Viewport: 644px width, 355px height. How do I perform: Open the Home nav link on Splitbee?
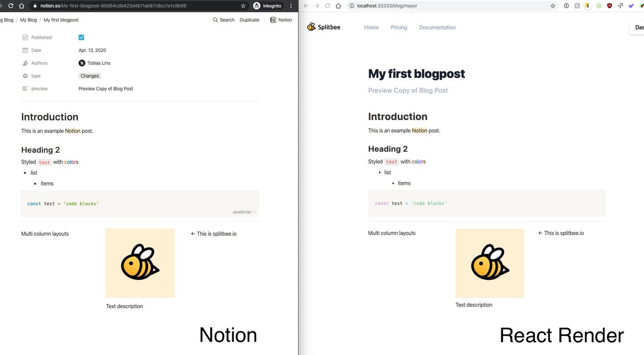point(371,27)
